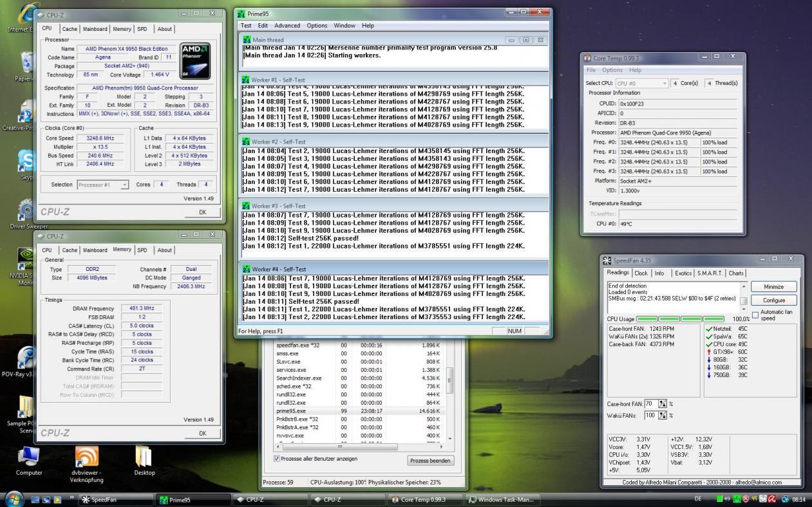Screen dimensions: 812x507
Task: Switch to SPD tab in bottom CPU-Z window
Action: (x=142, y=250)
